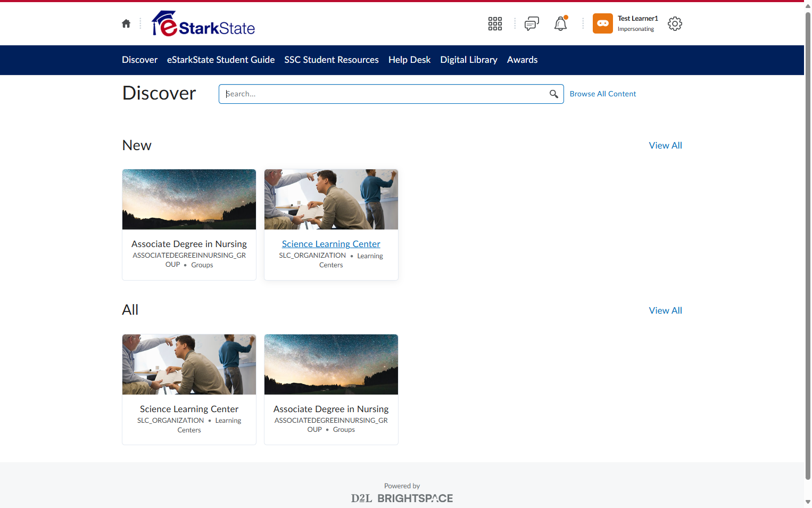Open the admin tools gear icon
Screen dimensions: 812x508
pos(675,23)
